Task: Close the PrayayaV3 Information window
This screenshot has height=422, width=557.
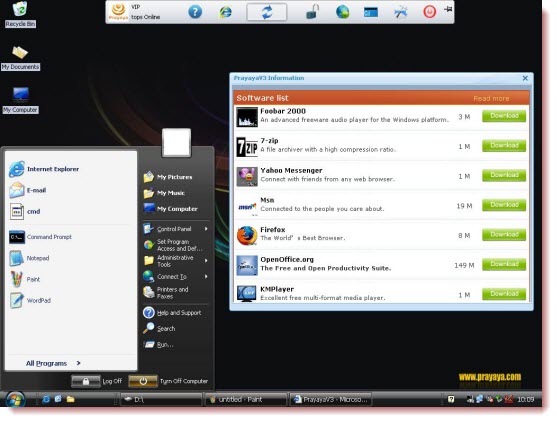Action: tap(525, 78)
